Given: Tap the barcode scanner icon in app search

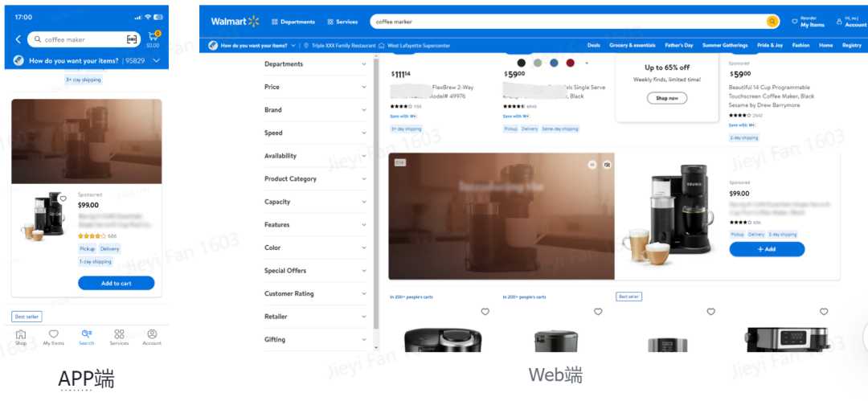Looking at the screenshot, I should coord(131,39).
